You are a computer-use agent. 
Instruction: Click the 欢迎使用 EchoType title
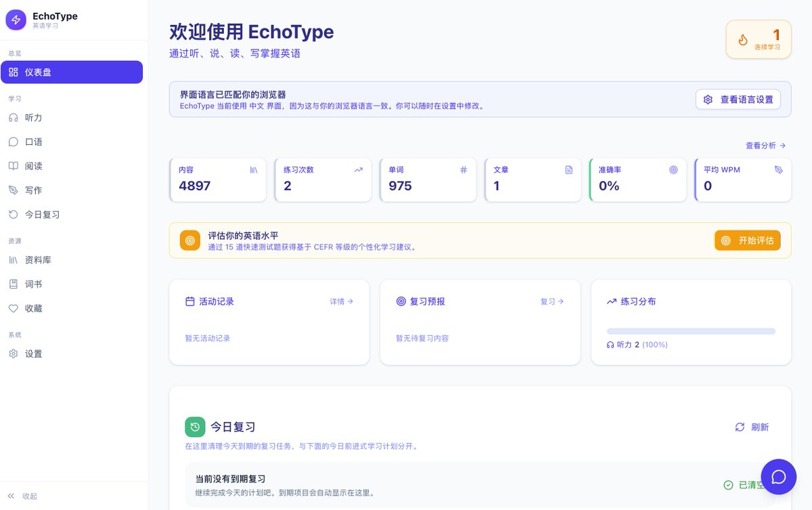click(252, 32)
